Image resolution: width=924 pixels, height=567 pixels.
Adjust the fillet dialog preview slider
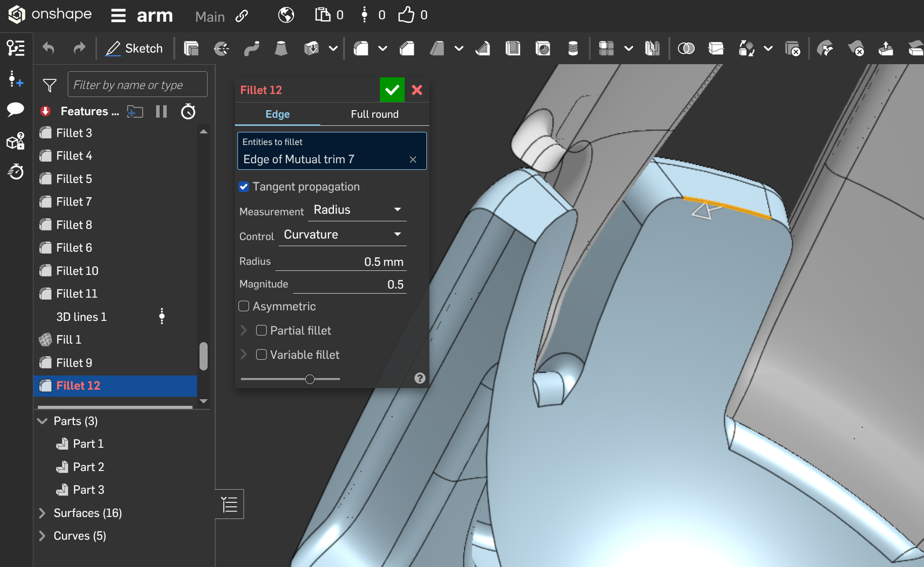(310, 379)
